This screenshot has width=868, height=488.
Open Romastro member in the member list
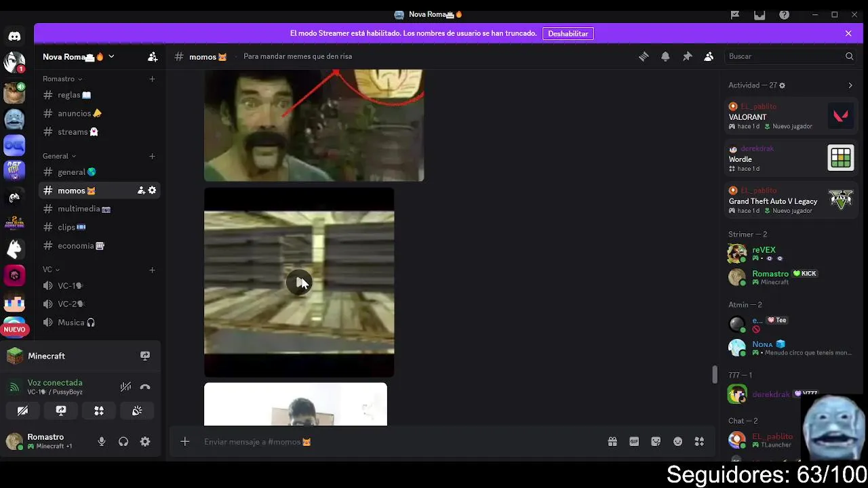coord(790,277)
